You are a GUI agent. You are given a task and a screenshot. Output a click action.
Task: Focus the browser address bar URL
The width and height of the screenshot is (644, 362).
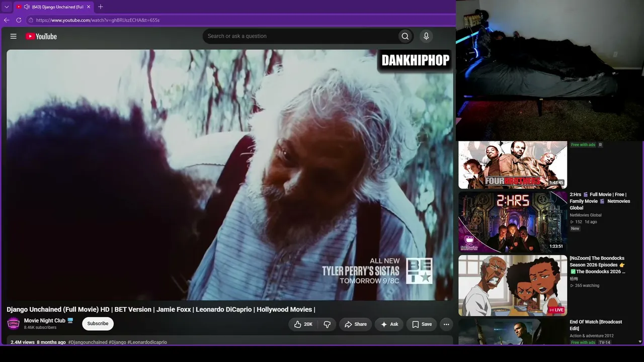[x=98, y=20]
